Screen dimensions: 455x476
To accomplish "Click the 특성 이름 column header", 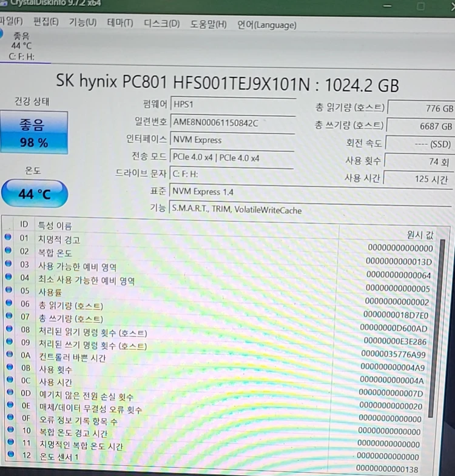I will (x=55, y=226).
